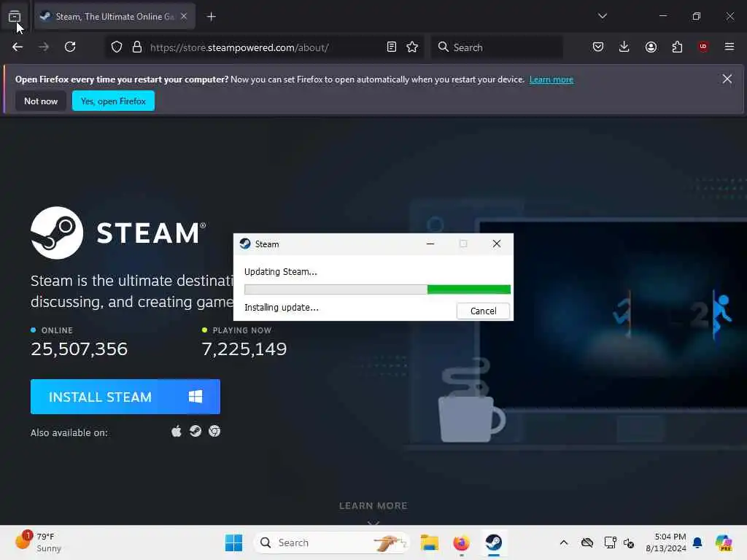Toggle reader view icon in address bar
The width and height of the screenshot is (747, 560).
[x=392, y=47]
